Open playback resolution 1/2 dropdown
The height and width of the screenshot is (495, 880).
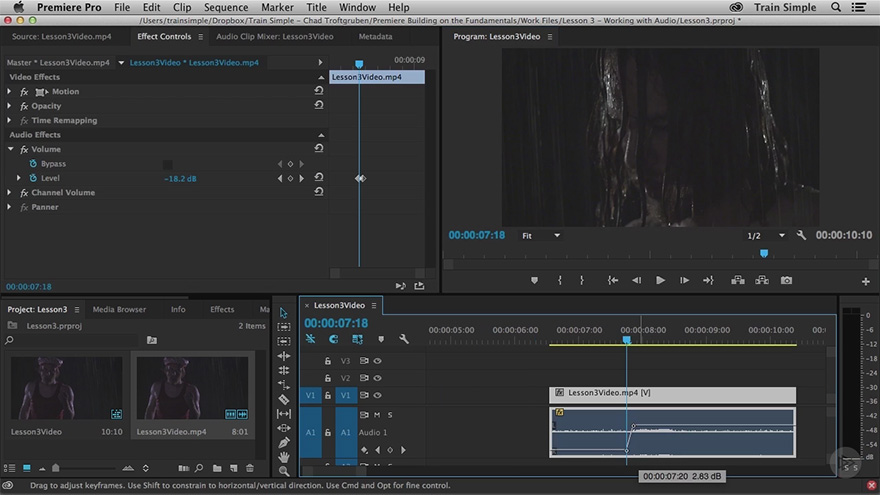[766, 236]
